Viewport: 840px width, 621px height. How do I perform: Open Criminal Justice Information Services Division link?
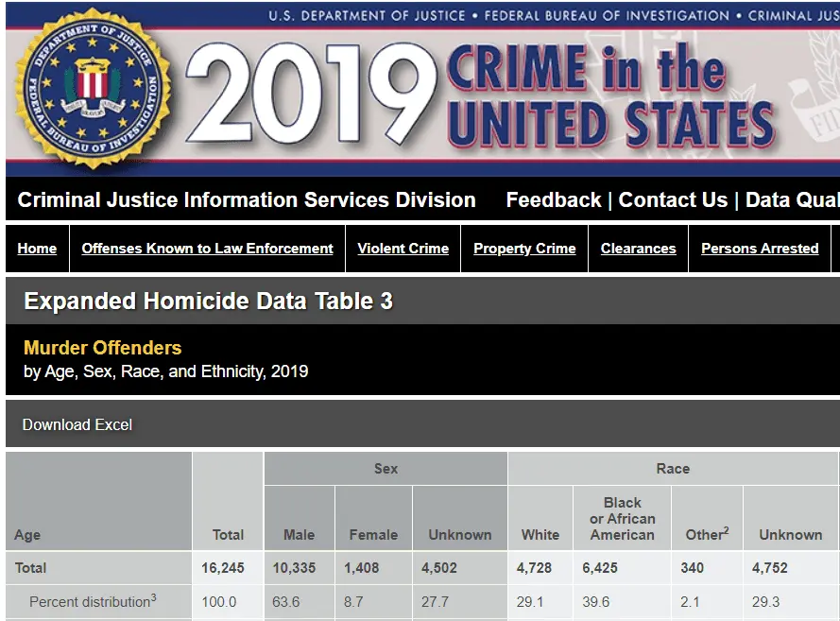[247, 200]
